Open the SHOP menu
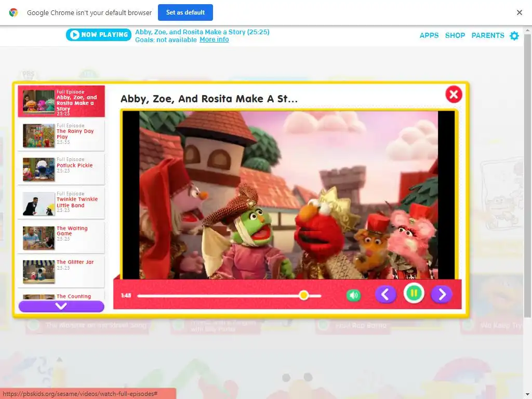 [x=455, y=35]
